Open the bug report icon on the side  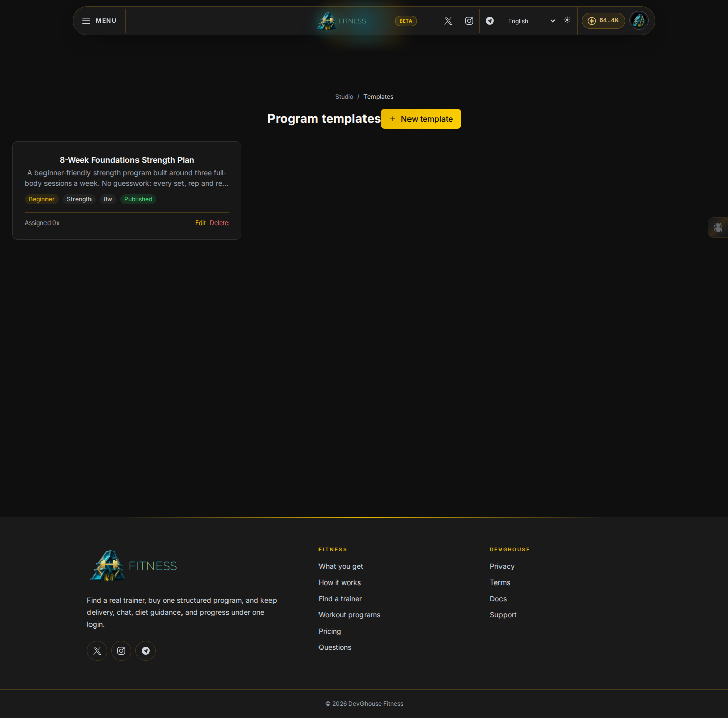pos(718,228)
